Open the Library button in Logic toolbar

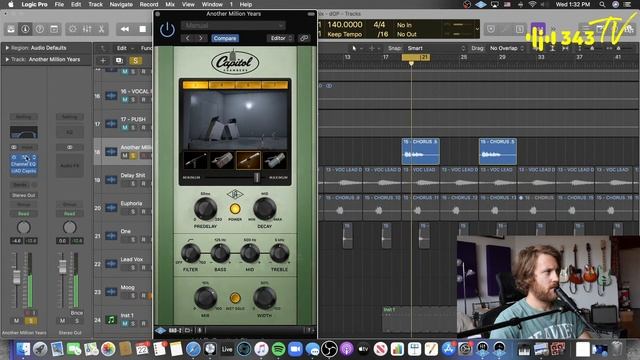click(x=11, y=29)
